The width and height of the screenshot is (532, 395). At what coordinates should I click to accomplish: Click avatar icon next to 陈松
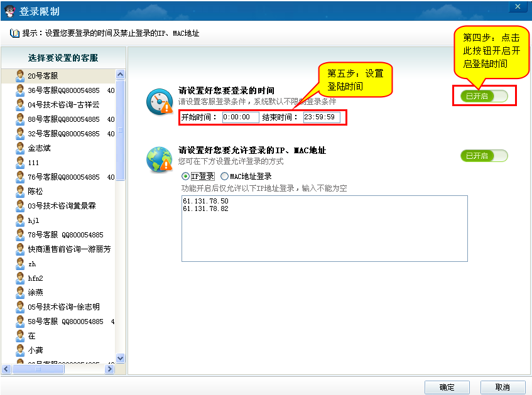pos(20,192)
